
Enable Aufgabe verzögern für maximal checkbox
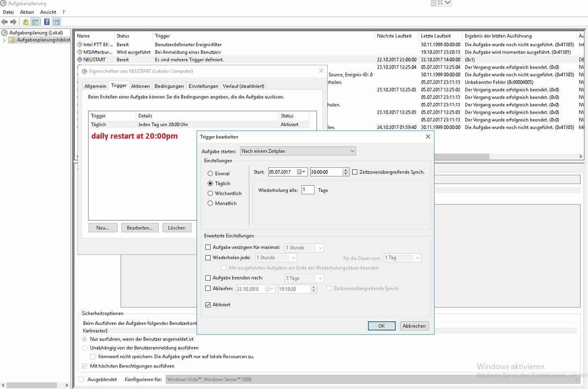coord(208,247)
